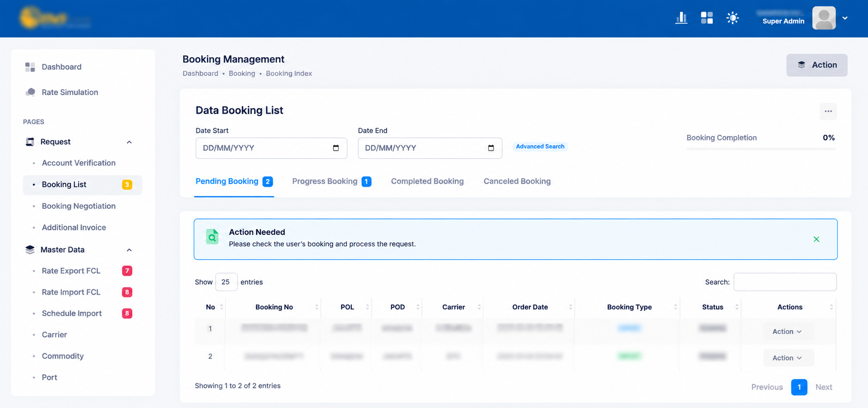This screenshot has width=868, height=408.
Task: Open the apps grid icon in header
Action: point(707,18)
